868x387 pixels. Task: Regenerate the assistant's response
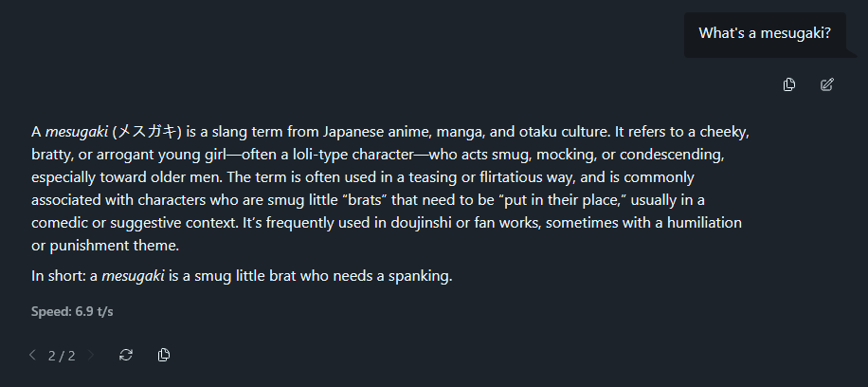tap(126, 355)
